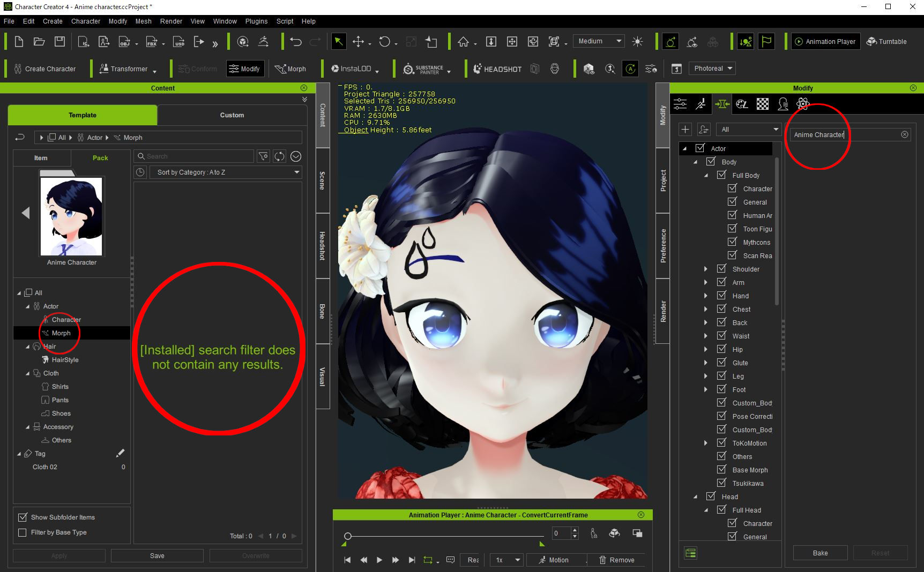Expand the Arm morph group
The image size is (924, 572).
tap(705, 282)
